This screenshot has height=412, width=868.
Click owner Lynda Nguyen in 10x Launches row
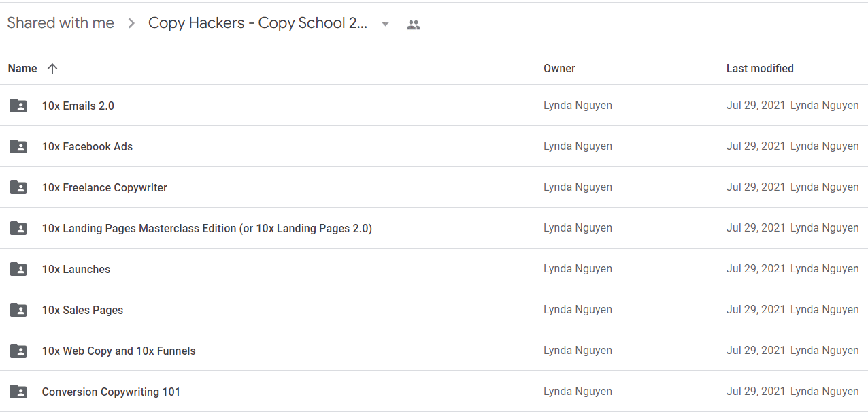click(578, 269)
